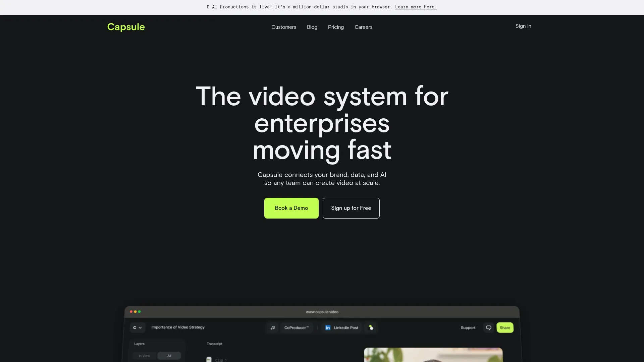Click the video preview thumbnail

[x=433, y=355]
